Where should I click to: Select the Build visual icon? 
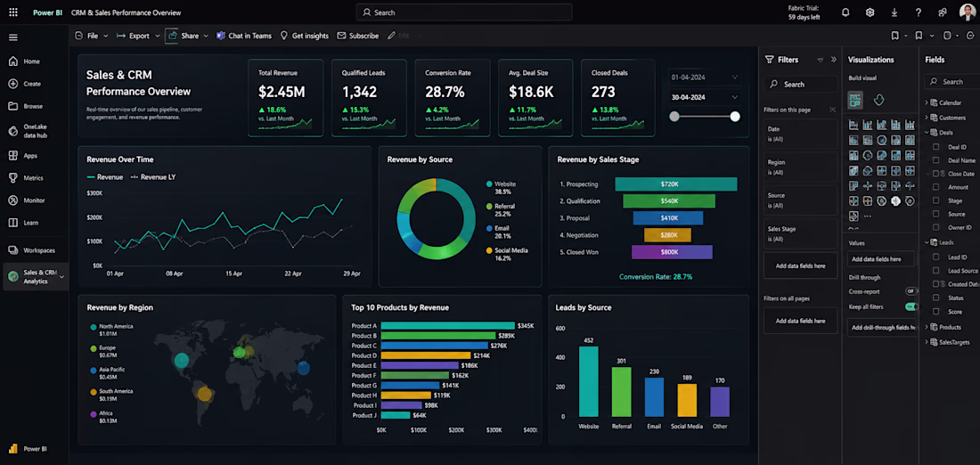click(x=855, y=100)
